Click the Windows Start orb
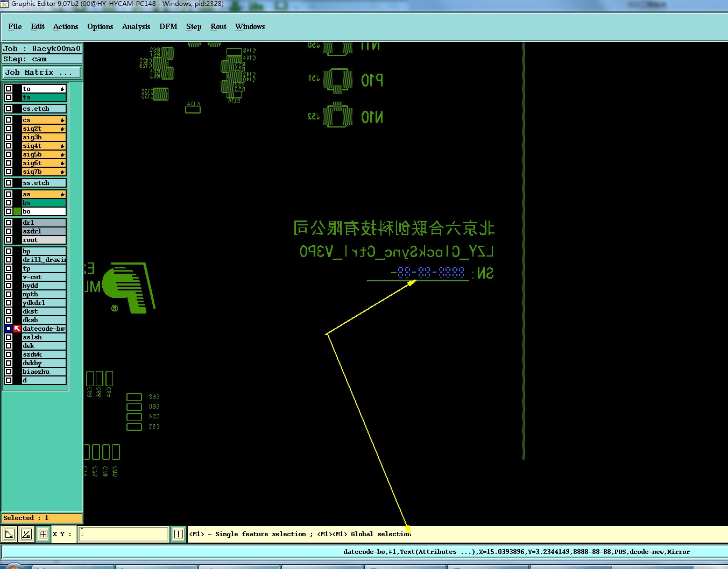The image size is (728, 569). click(x=13, y=566)
